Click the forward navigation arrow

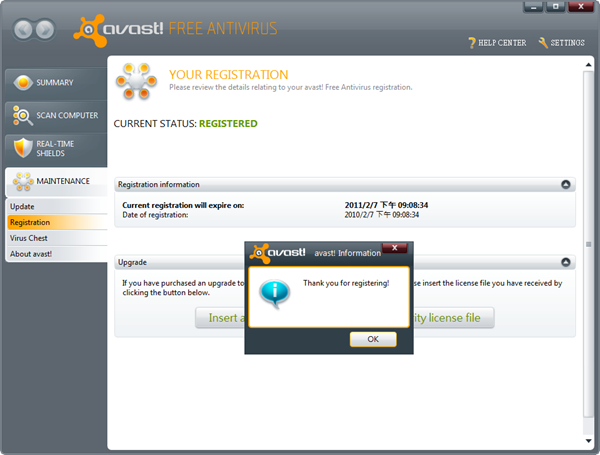(46, 29)
